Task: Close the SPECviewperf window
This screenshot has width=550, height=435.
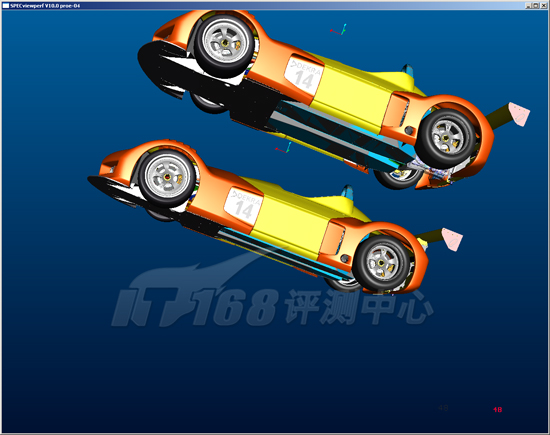Action: pos(543,6)
